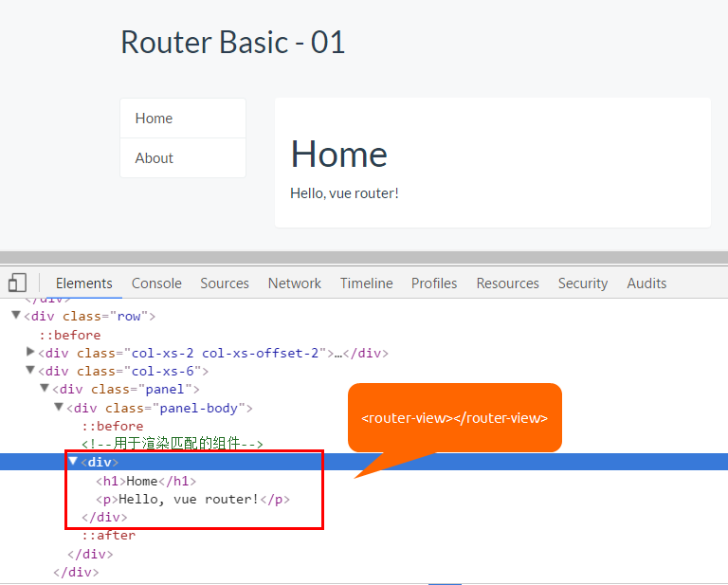Click the large Home heading in panel

tap(339, 155)
